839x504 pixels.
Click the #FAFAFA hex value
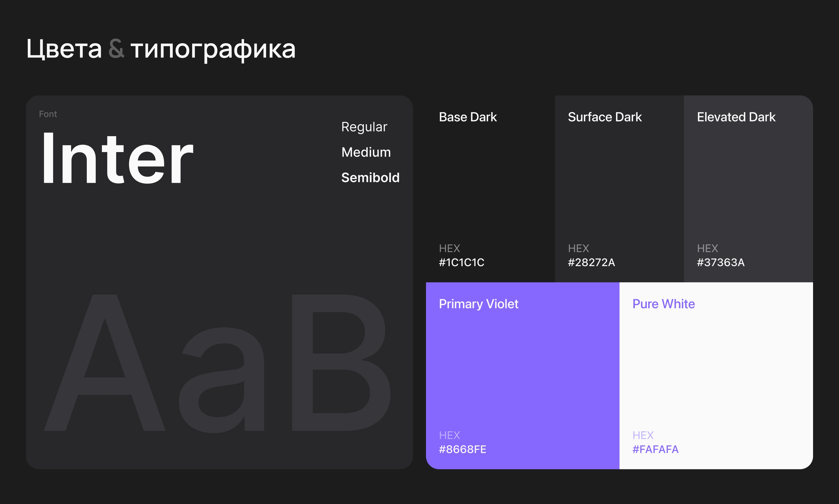click(655, 449)
